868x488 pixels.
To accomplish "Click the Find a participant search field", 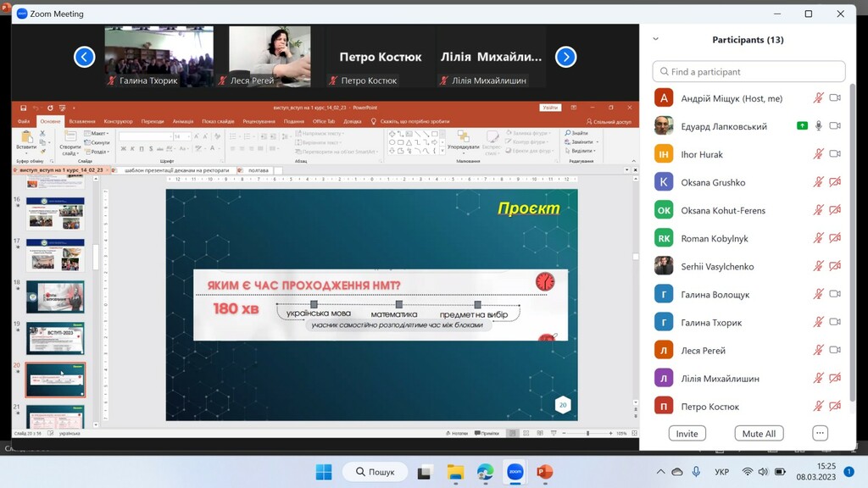I will 748,72.
